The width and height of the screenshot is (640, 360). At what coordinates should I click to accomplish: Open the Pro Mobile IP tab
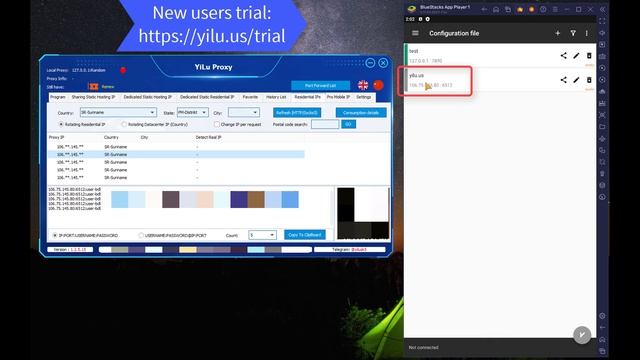tap(338, 97)
